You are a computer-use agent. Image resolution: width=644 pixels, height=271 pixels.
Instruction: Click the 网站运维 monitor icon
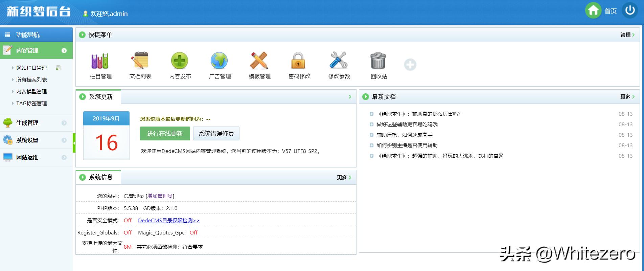(x=7, y=157)
